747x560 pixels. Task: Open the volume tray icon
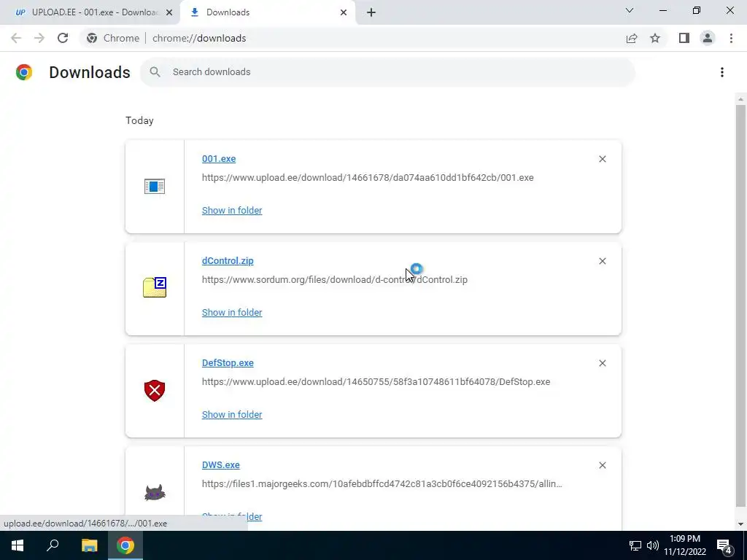point(653,545)
